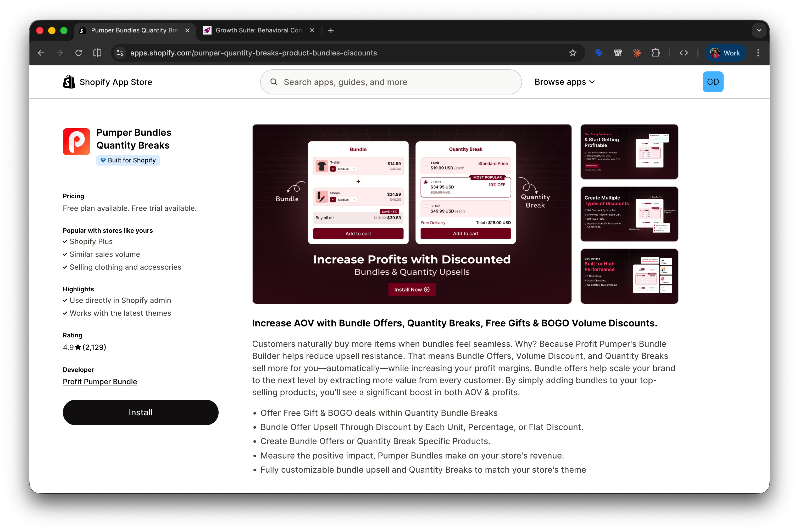Open the Work profile menu
Viewport: 799px width, 532px height.
(x=725, y=53)
